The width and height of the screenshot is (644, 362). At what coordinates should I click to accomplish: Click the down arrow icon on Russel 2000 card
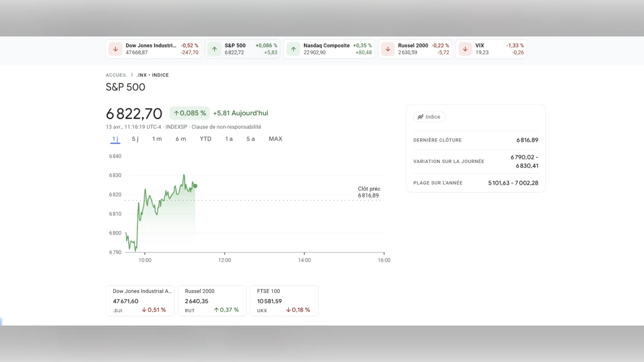(387, 49)
